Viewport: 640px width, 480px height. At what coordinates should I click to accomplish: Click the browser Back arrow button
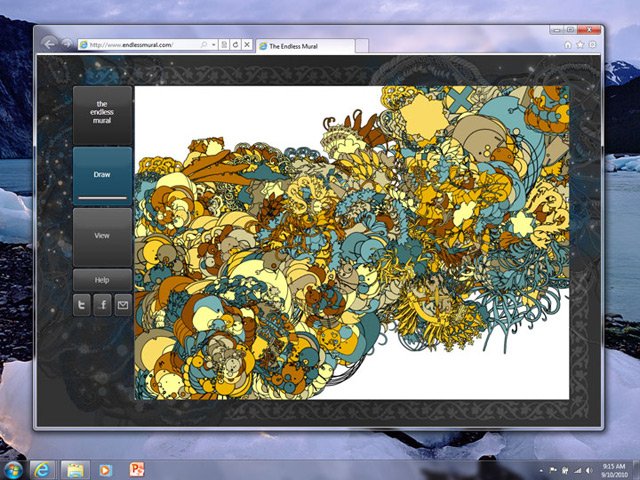coord(49,44)
